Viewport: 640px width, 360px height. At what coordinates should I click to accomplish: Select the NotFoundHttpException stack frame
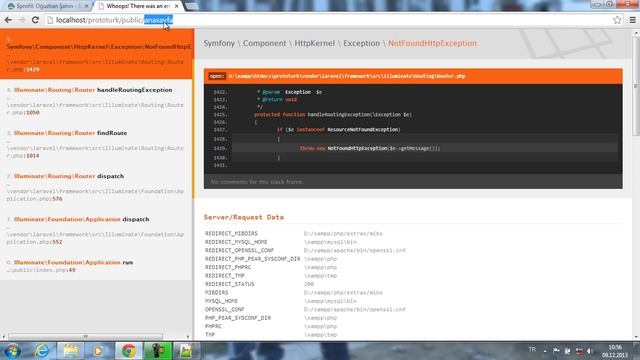coord(97,54)
